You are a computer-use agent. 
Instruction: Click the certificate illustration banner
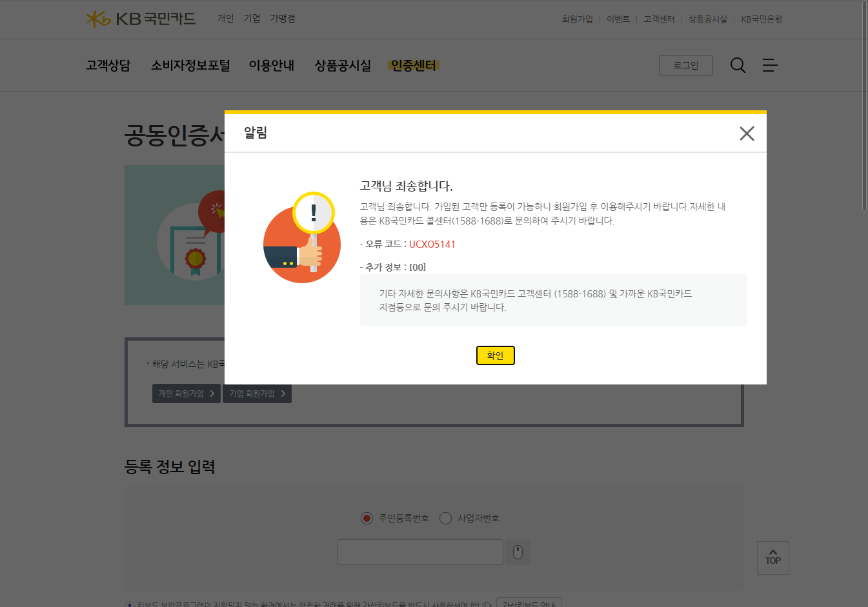pyautogui.click(x=175, y=235)
